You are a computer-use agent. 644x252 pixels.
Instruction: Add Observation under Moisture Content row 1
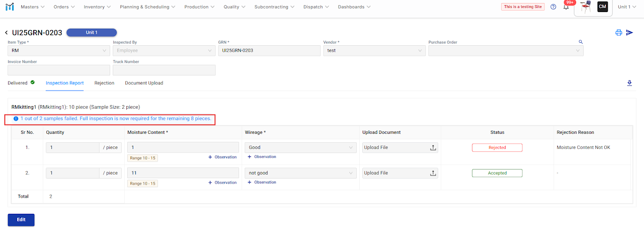222,157
